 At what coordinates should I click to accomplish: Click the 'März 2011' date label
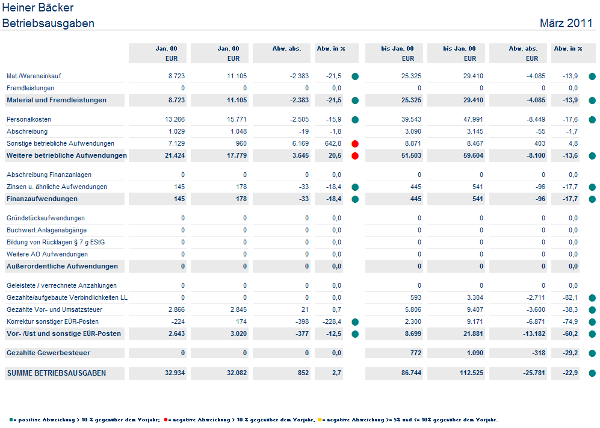(566, 23)
